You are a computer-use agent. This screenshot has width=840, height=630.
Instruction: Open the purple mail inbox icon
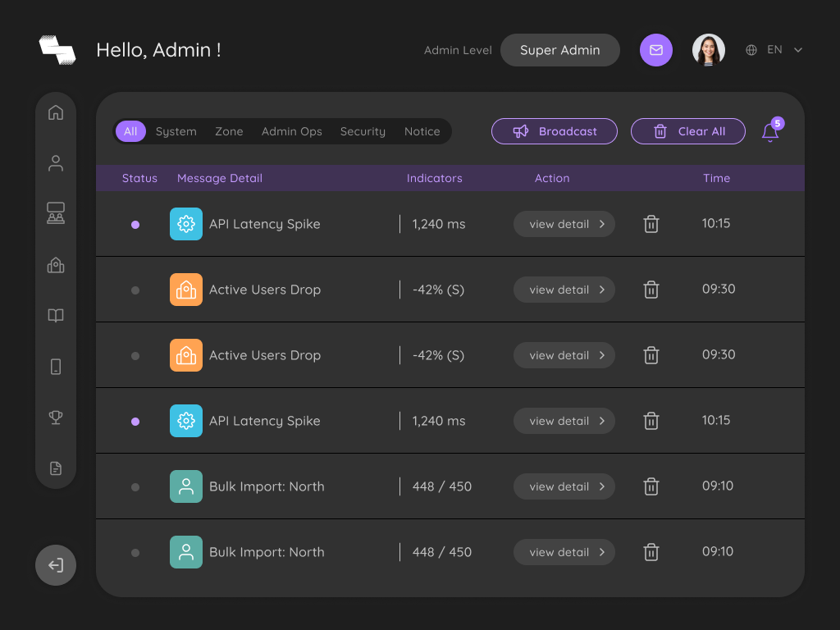(x=656, y=50)
